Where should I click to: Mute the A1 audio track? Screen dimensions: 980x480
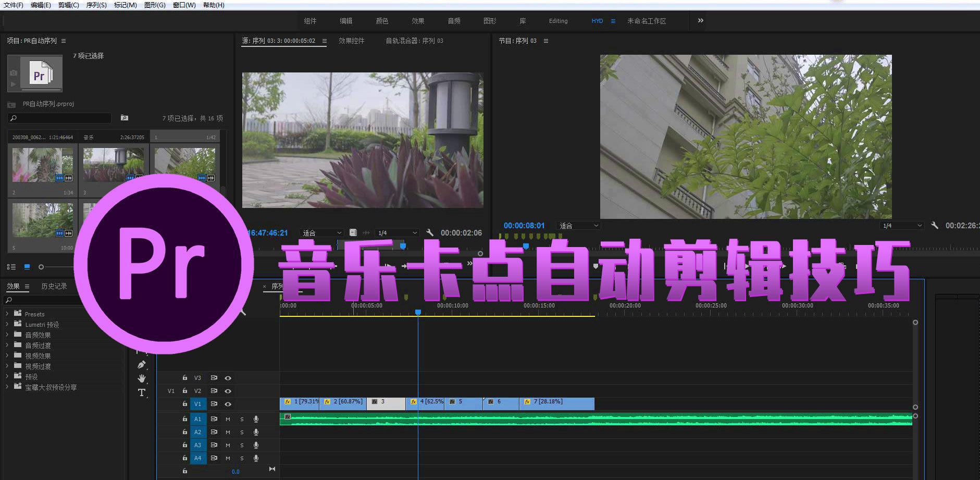click(x=228, y=419)
